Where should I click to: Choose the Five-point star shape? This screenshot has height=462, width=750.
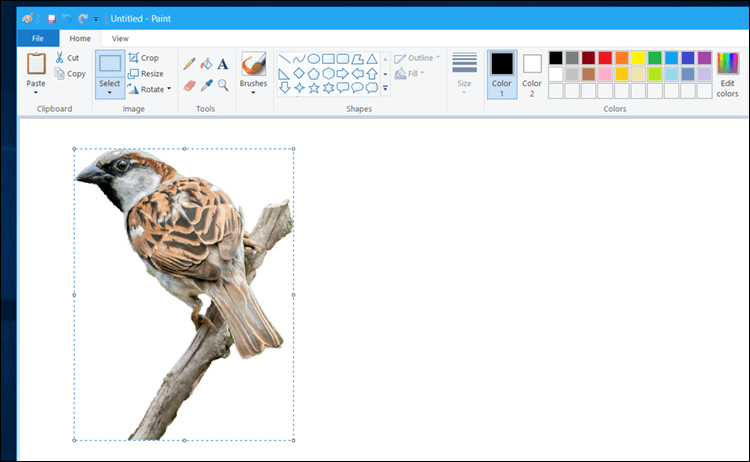[x=313, y=88]
